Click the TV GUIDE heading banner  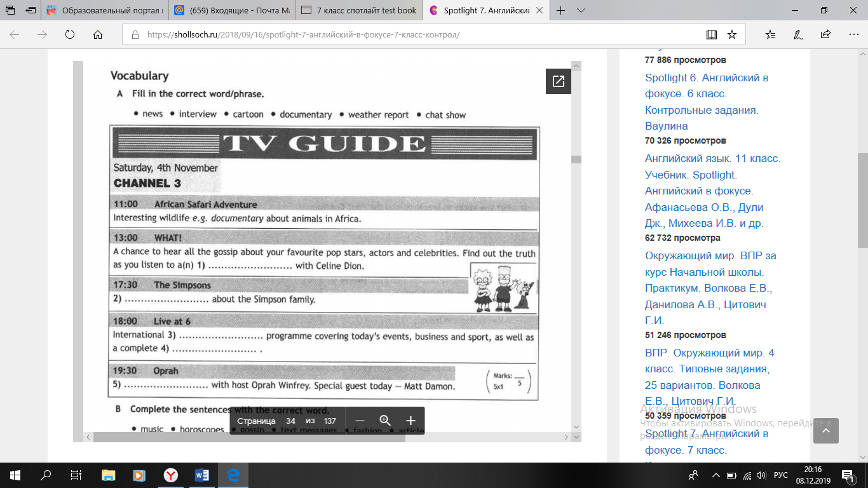click(324, 144)
